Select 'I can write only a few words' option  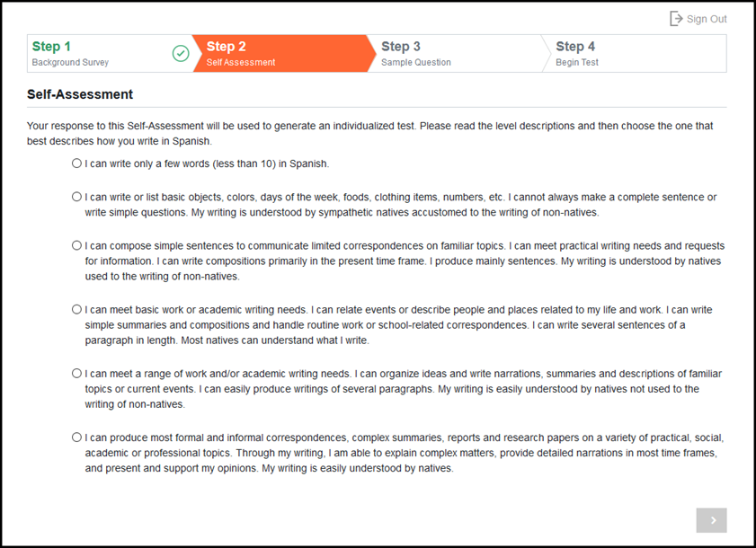(76, 164)
